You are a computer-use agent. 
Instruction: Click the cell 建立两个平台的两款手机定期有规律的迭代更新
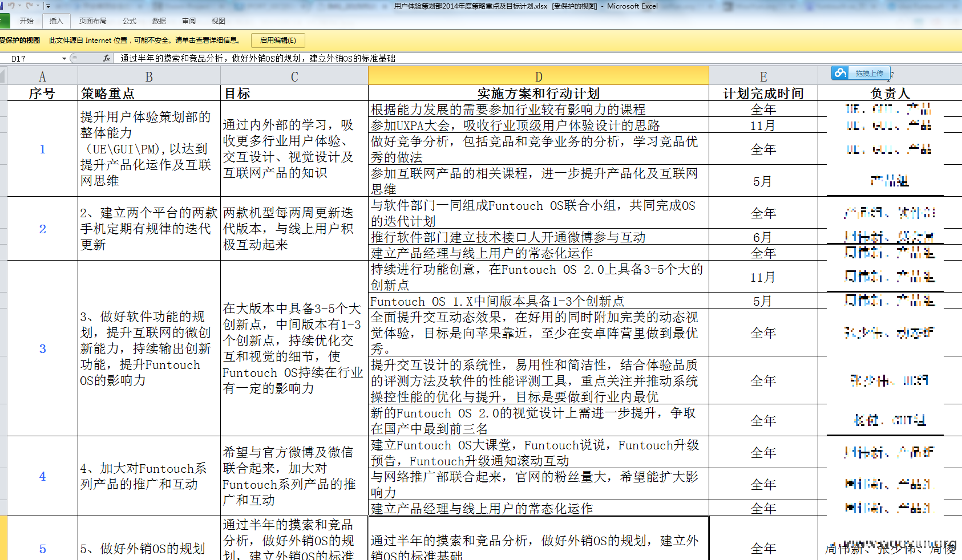click(149, 229)
